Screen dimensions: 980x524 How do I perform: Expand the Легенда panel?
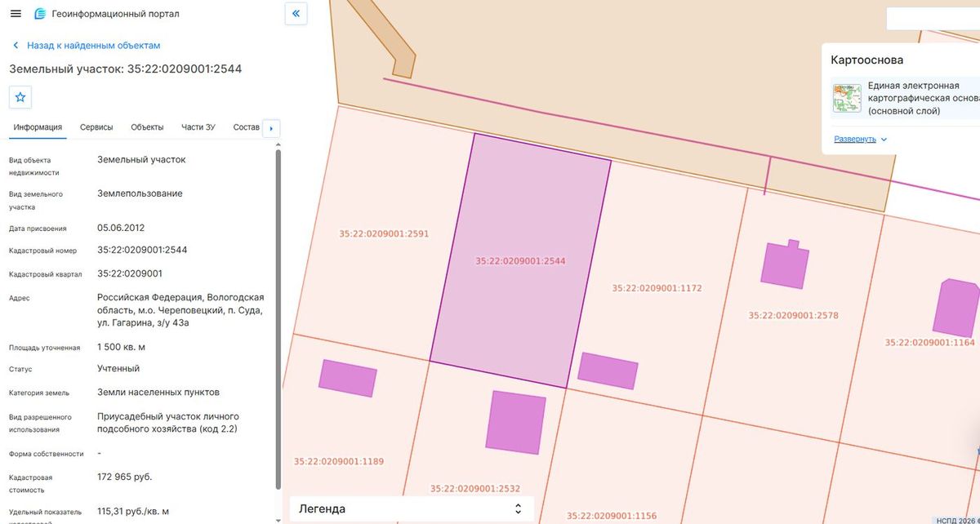(x=412, y=508)
